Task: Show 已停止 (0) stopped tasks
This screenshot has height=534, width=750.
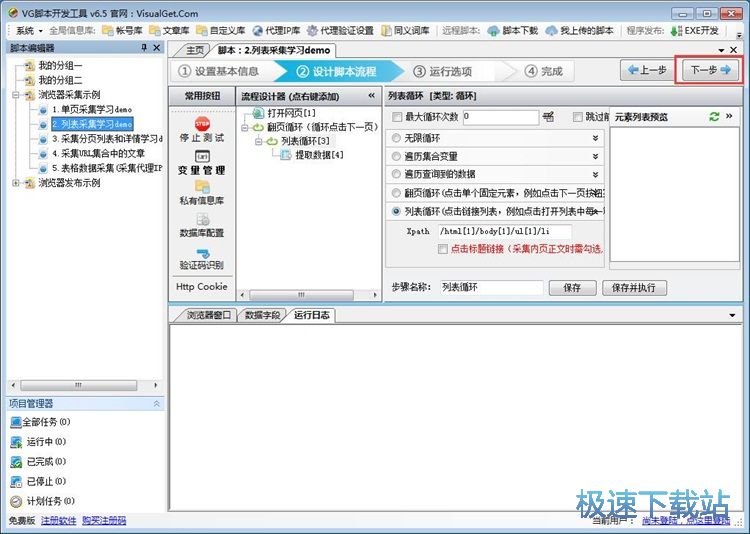Action: coord(38,481)
